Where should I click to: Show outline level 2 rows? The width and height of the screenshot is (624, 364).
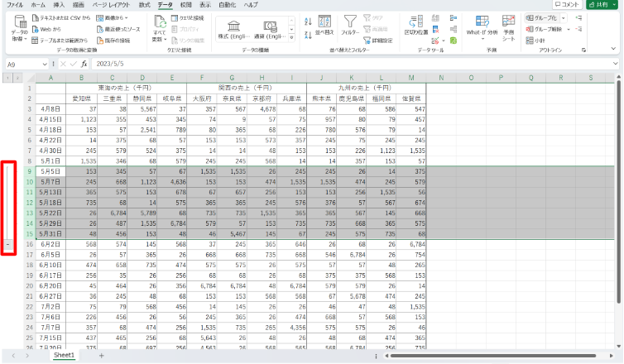(x=17, y=78)
